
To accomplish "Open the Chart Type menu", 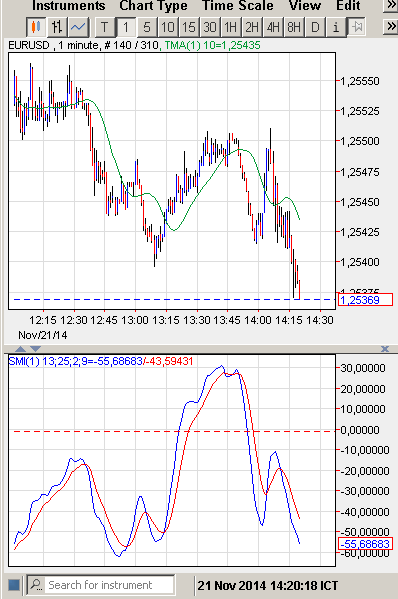I will click(x=153, y=6).
